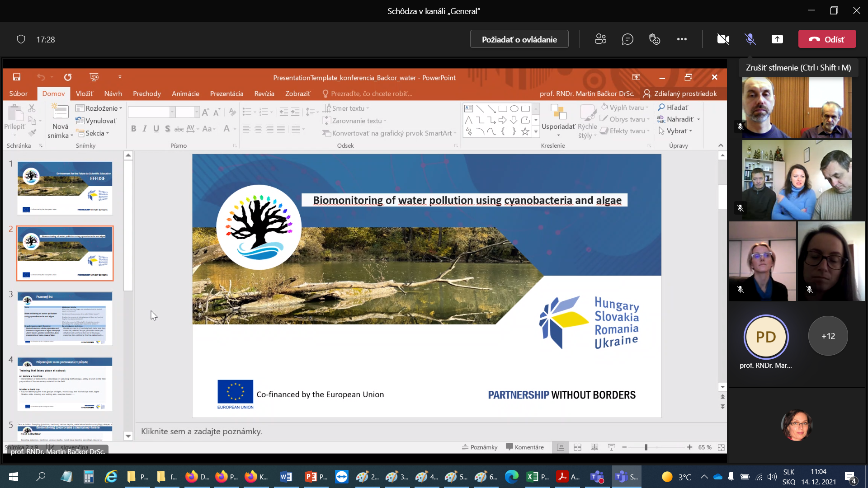Click the raise hand reactions icon
Image resolution: width=868 pixels, height=488 pixels.
[655, 39]
